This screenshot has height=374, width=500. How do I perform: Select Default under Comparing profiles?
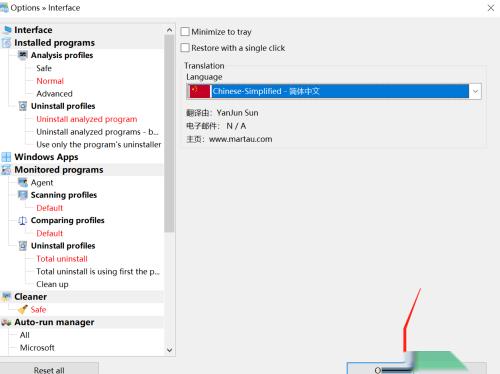[49, 233]
